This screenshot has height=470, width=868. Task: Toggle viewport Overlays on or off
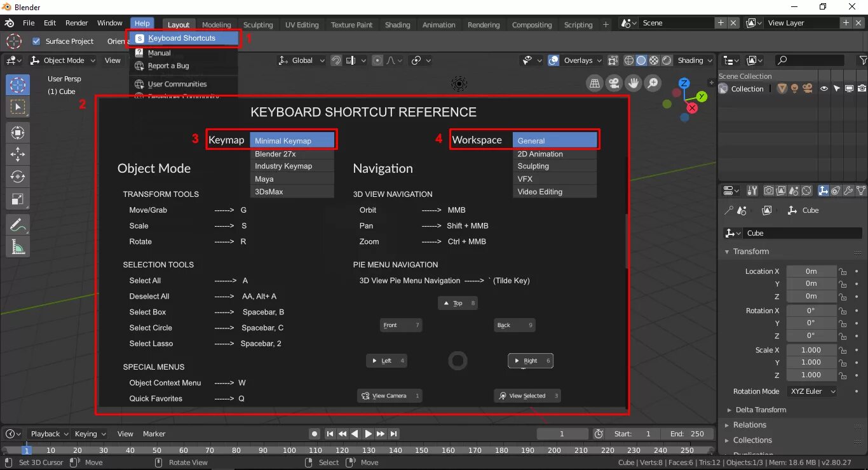pos(553,60)
